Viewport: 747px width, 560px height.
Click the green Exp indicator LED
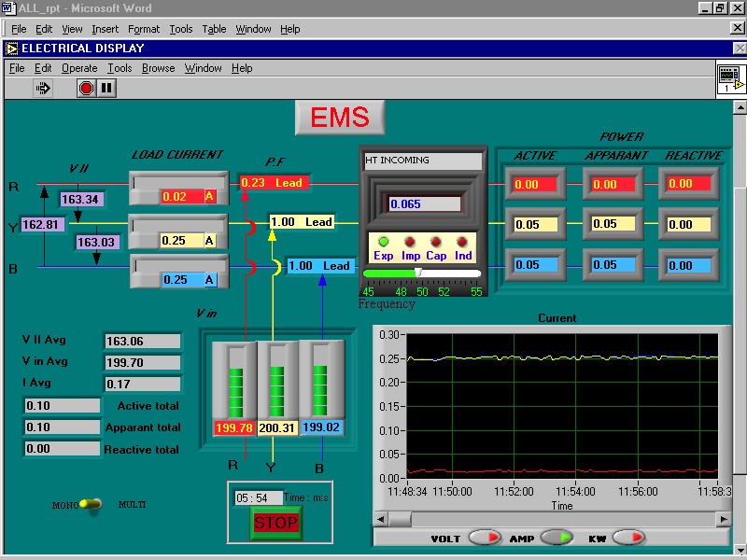click(x=383, y=242)
